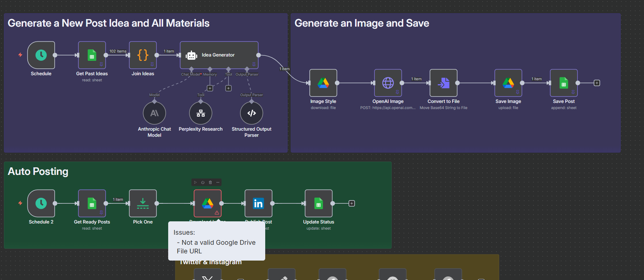Click the Schedule node output handle
The height and width of the screenshot is (280, 644).
pos(55,55)
